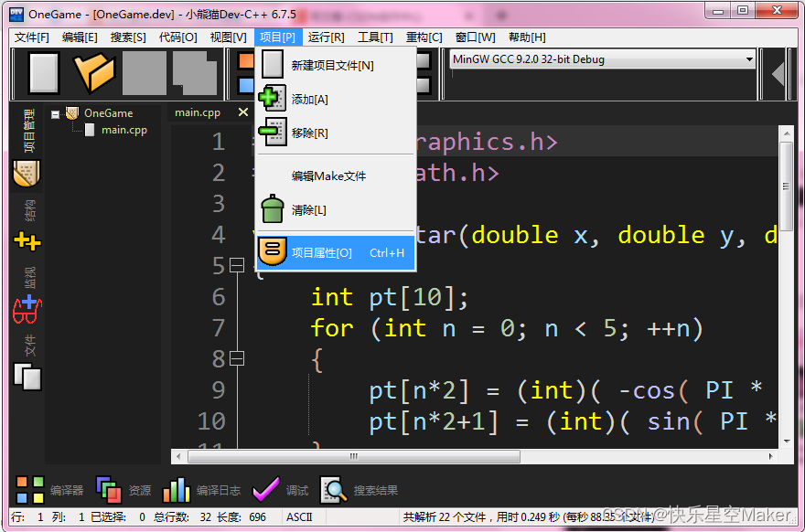Close the open 项目[P] menu

click(277, 37)
